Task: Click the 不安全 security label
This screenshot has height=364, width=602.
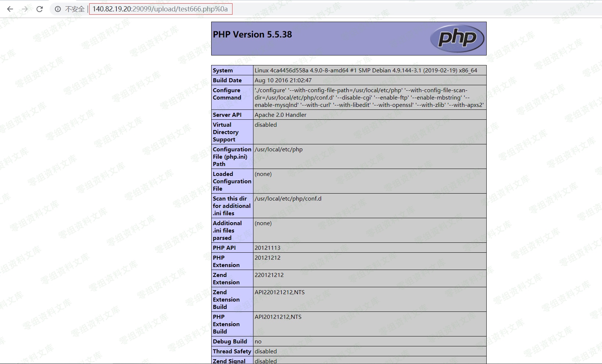Action: (x=75, y=9)
